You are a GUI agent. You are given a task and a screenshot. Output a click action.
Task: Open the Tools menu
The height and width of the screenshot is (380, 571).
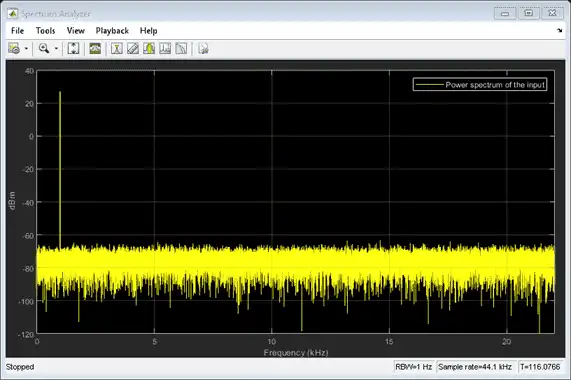click(x=46, y=31)
